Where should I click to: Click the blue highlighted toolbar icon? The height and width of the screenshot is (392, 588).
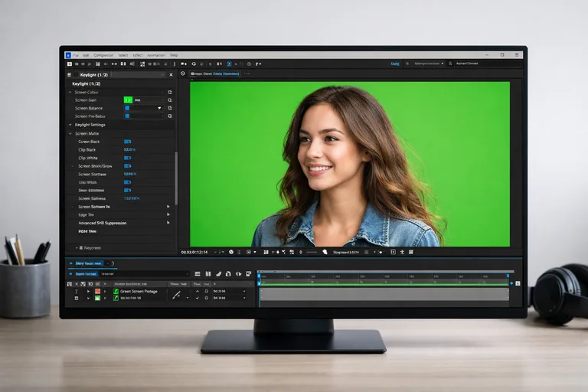228,64
